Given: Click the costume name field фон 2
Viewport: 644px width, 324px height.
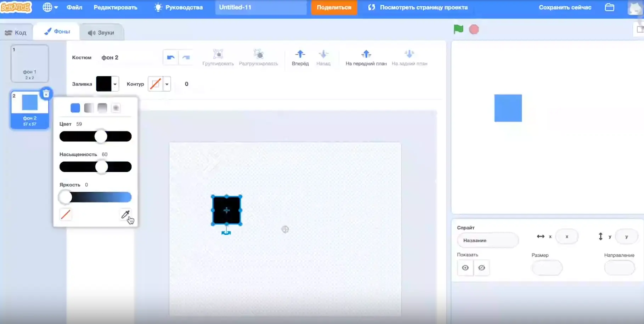Looking at the screenshot, I should pos(128,57).
